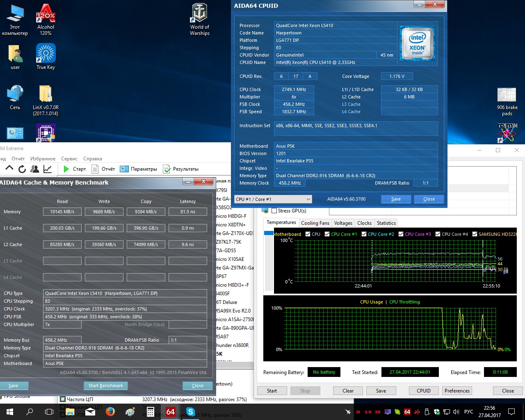The width and height of the screenshot is (525, 420).
Task: Open Параметры in the AIDA64 toolbar
Action: click(x=139, y=169)
